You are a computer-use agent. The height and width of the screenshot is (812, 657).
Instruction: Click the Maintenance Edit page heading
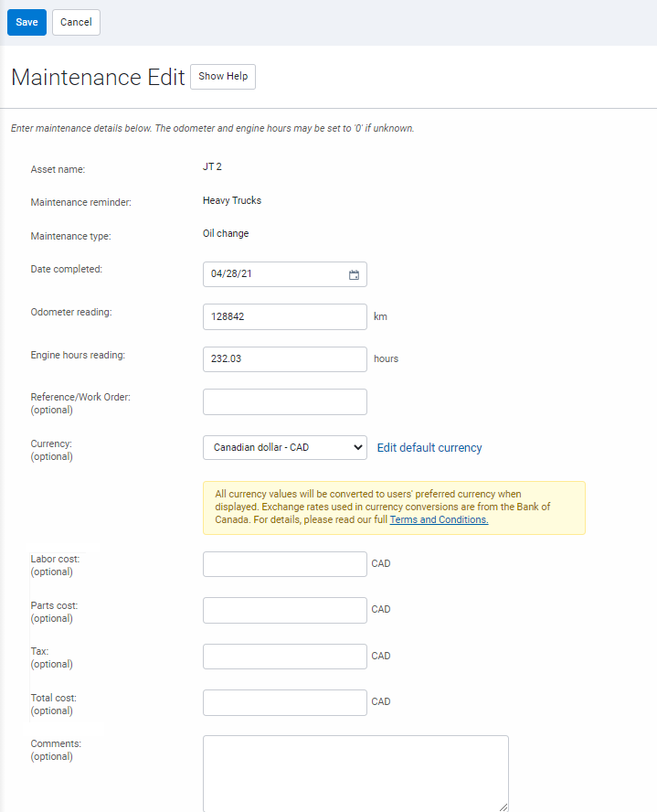(98, 77)
